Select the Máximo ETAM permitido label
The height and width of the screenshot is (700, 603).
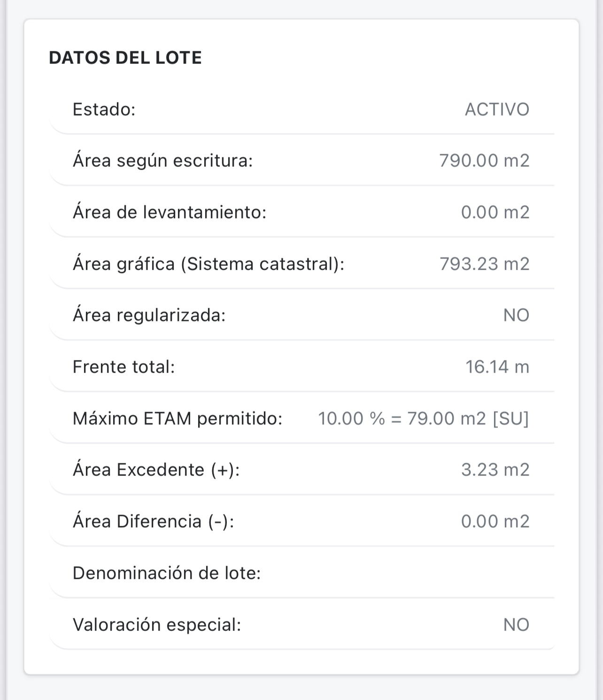click(x=178, y=418)
